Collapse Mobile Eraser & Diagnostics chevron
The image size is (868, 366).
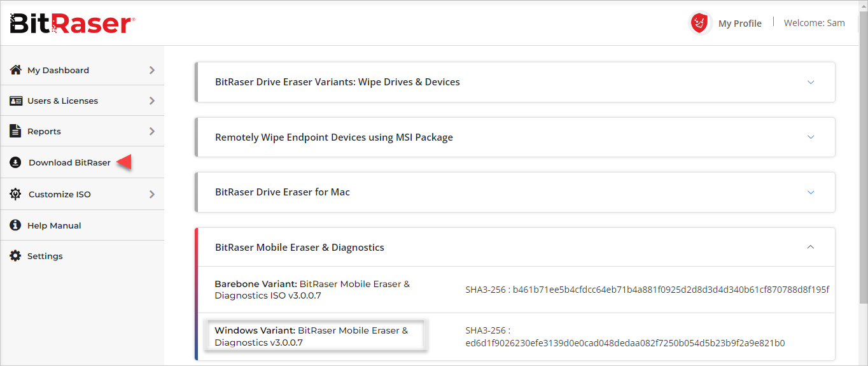point(811,247)
